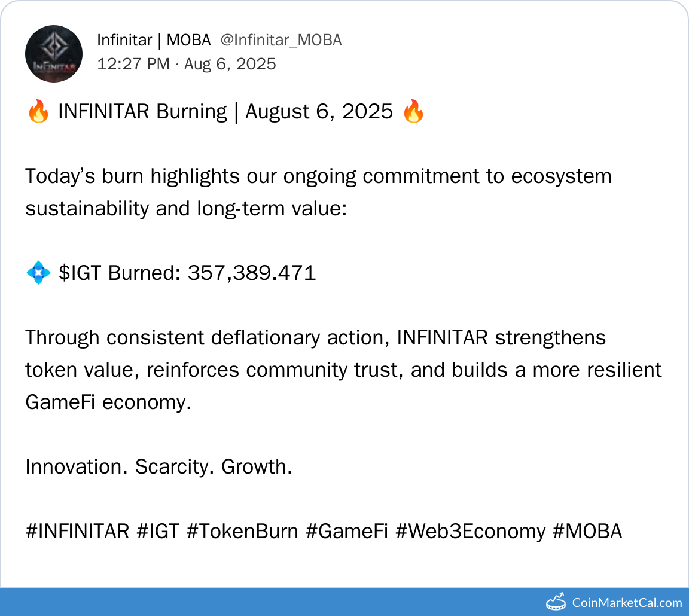Viewport: 689px width, 616px height.
Task: Click the Infinitar profile avatar
Action: (54, 54)
